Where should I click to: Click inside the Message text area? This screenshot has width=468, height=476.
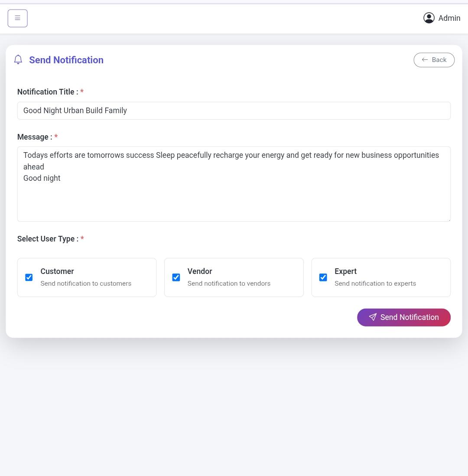click(x=234, y=184)
